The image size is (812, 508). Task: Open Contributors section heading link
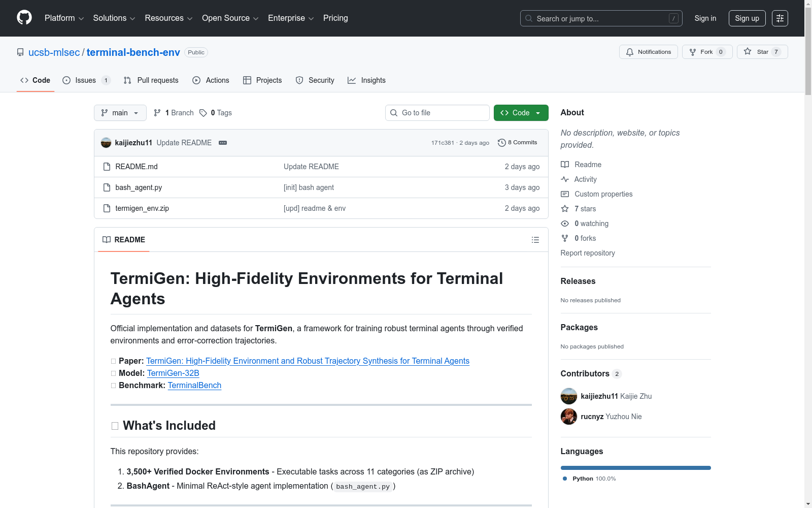pyautogui.click(x=591, y=373)
